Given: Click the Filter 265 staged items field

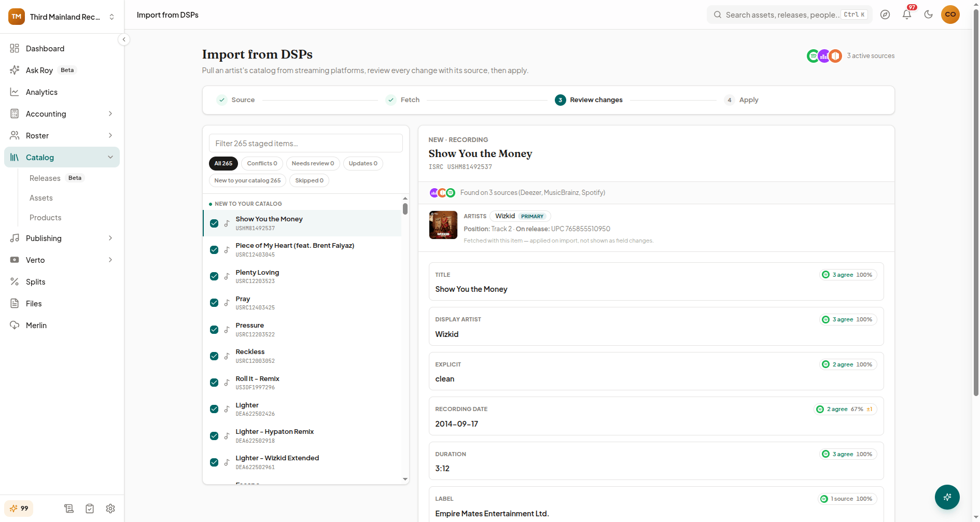Looking at the screenshot, I should point(306,144).
